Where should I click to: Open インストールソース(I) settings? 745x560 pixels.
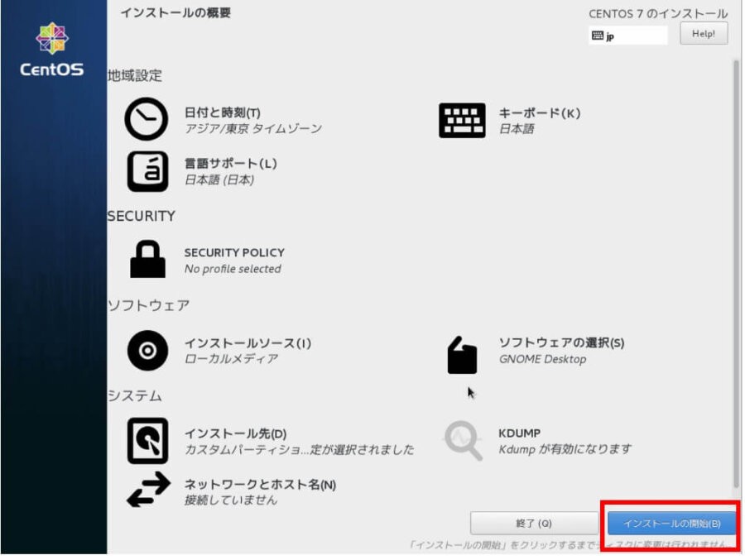click(x=248, y=343)
